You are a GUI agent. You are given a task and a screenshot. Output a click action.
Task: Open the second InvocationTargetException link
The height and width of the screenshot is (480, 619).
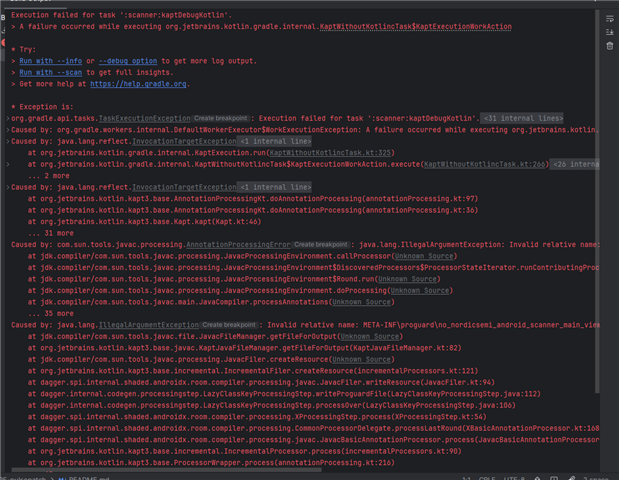[x=184, y=187]
